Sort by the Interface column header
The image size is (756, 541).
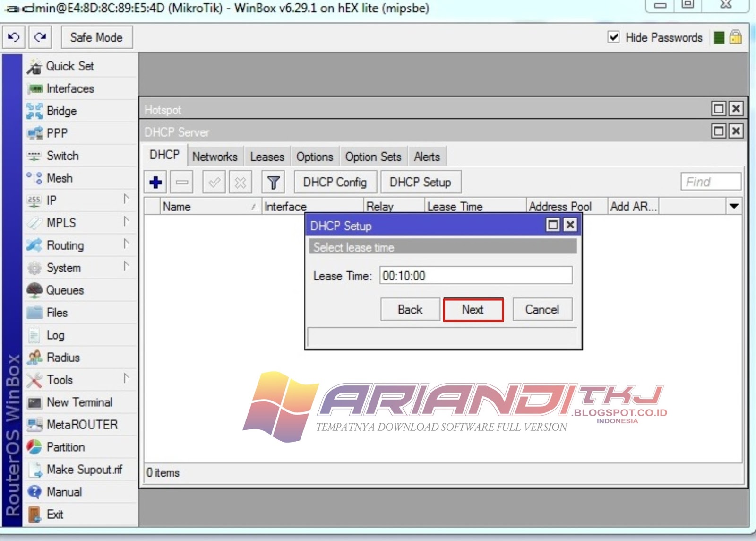pyautogui.click(x=312, y=207)
